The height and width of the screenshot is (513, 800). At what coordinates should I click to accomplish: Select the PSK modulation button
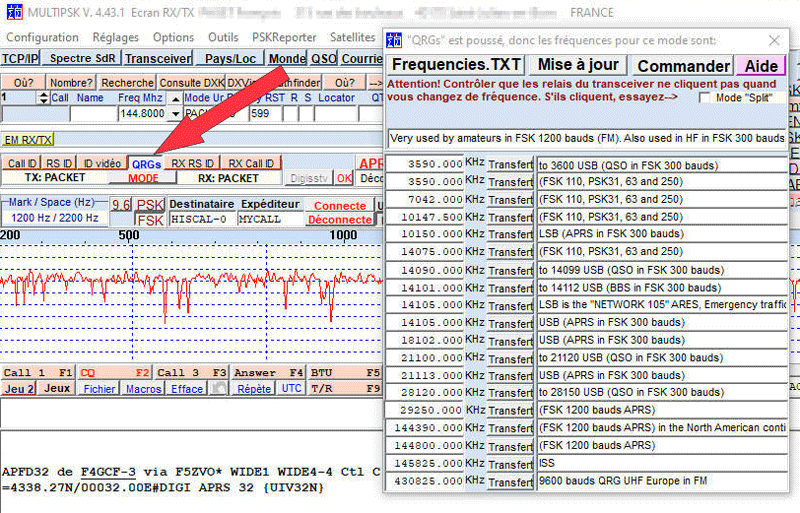(150, 205)
